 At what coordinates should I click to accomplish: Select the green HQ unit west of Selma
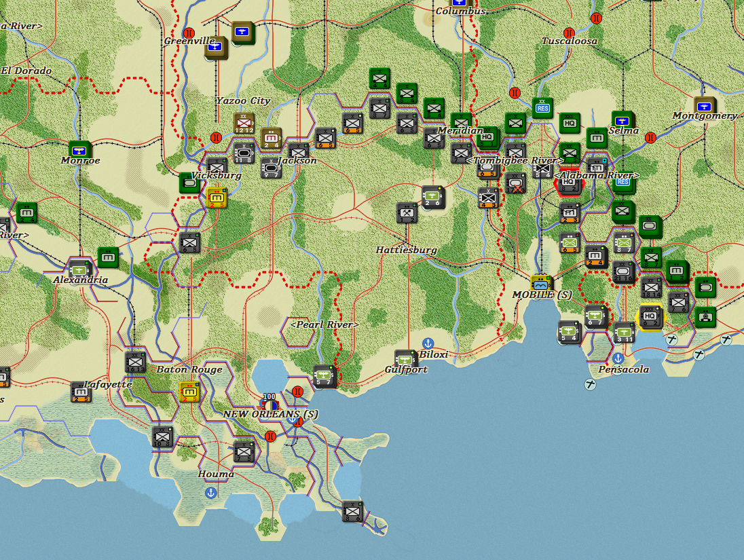click(570, 123)
